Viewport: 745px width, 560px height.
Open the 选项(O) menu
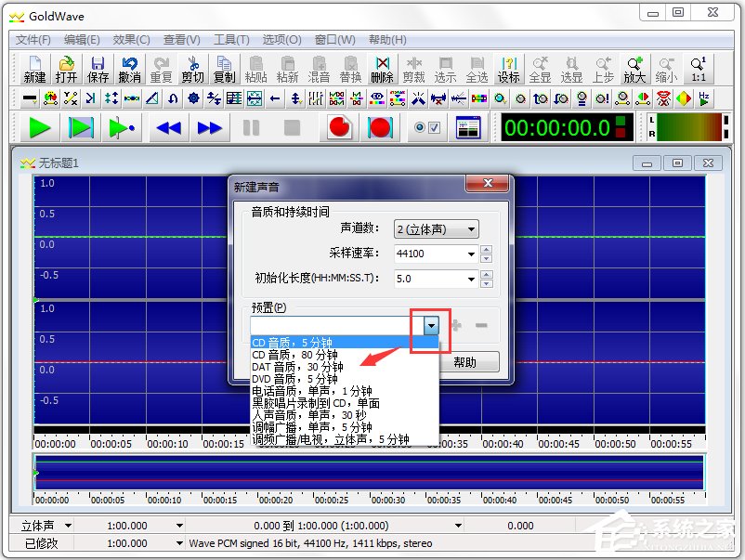281,40
